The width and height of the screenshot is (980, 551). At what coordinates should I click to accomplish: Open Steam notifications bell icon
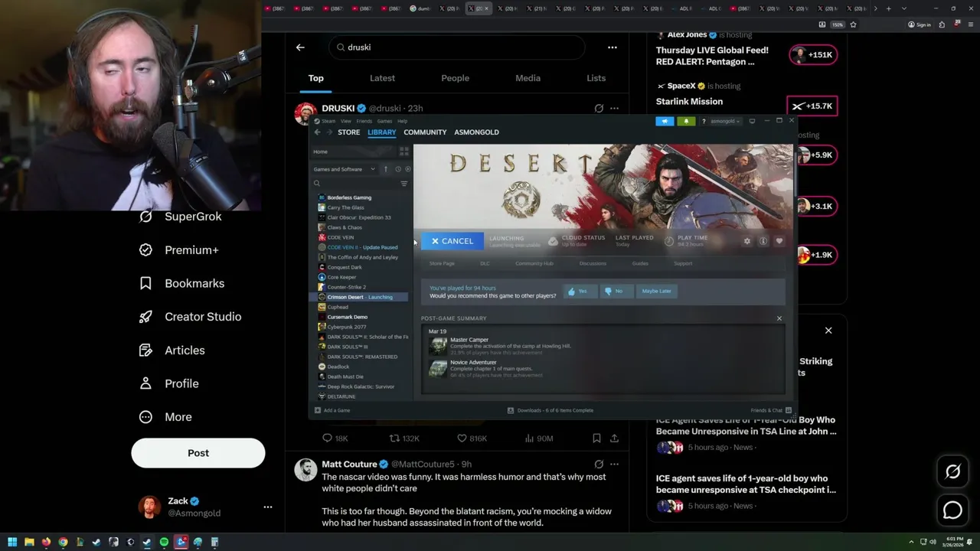pyautogui.click(x=686, y=121)
